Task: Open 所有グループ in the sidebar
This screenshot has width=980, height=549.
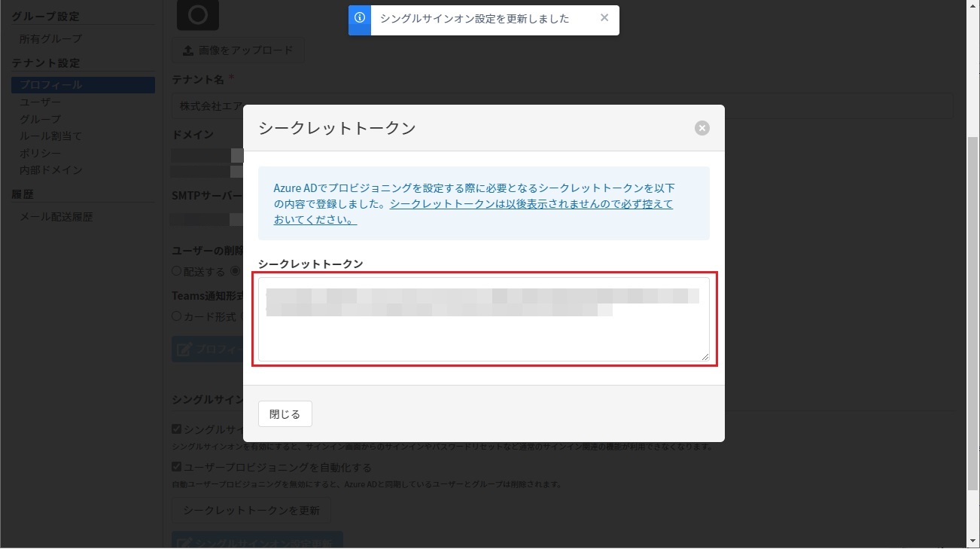Action: click(x=50, y=38)
